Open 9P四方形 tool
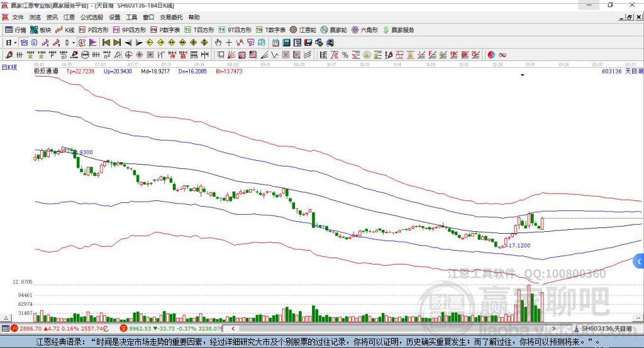The width and height of the screenshot is (644, 348). 130,30
